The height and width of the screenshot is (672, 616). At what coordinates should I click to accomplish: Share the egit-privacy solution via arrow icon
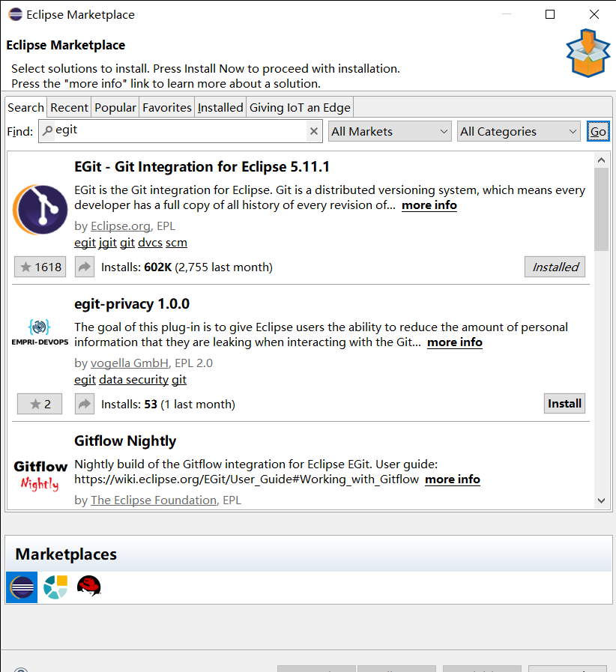(85, 404)
